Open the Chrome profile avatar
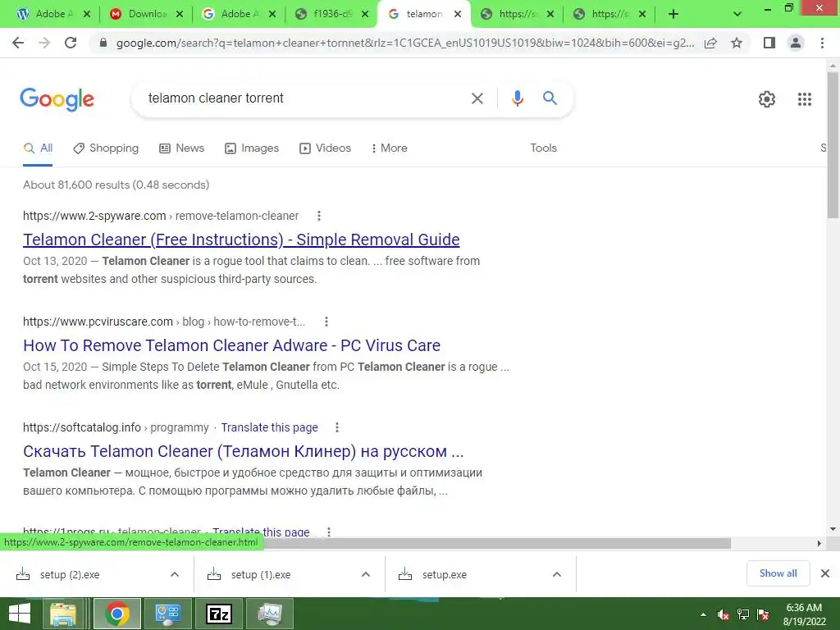Viewport: 840px width, 630px height. click(x=796, y=43)
